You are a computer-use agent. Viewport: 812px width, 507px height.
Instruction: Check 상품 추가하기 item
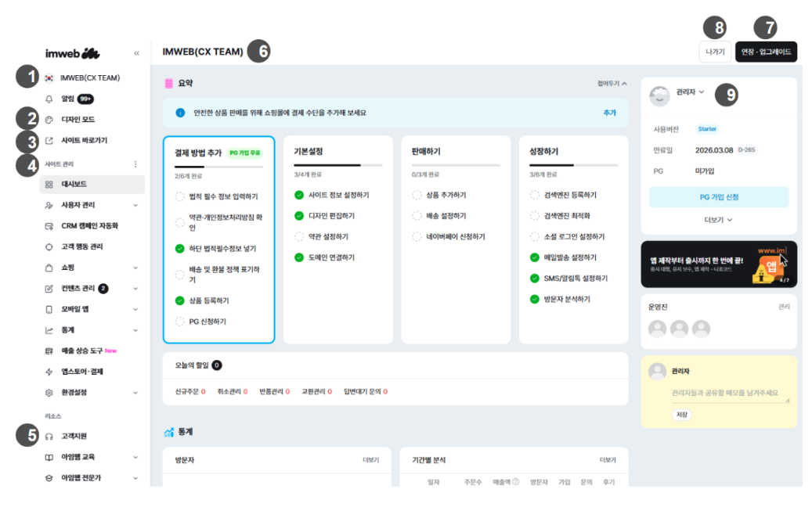coord(417,195)
